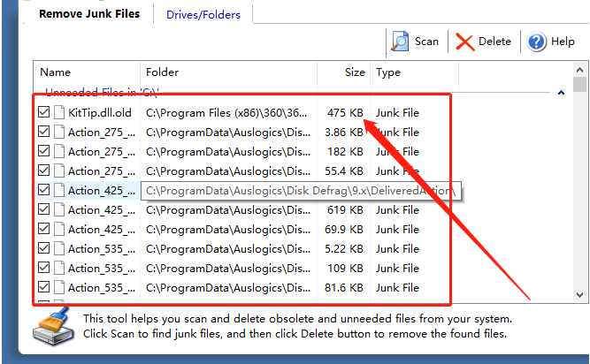Sort the list by Size column
Image resolution: width=590 pixels, height=364 pixels.
coord(354,72)
